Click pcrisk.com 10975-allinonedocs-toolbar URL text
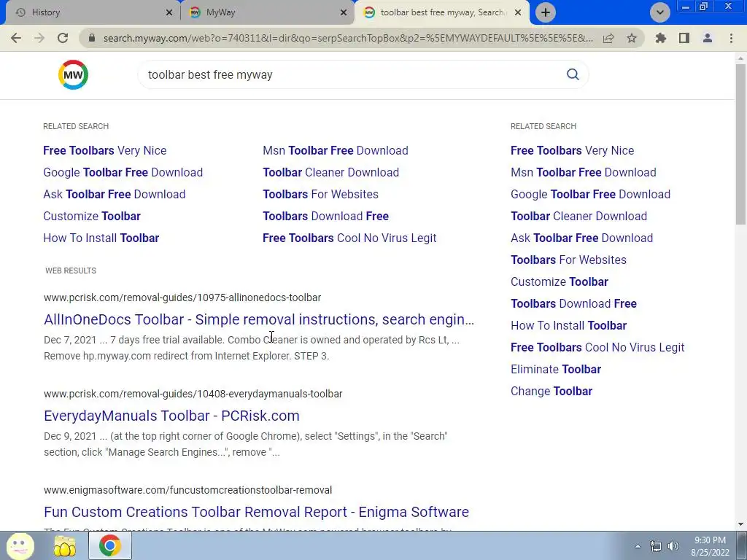Image resolution: width=747 pixels, height=560 pixels. pyautogui.click(x=182, y=297)
